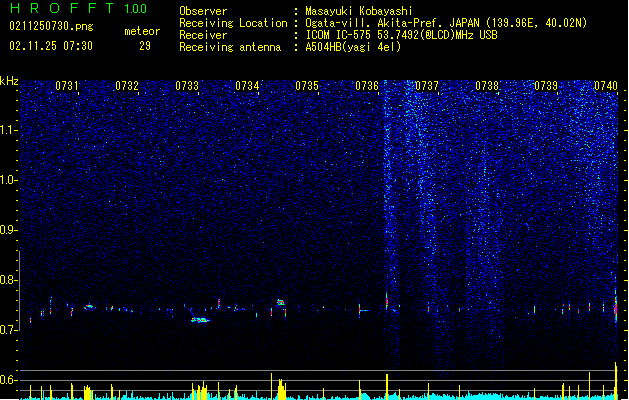Select the file name 0211250730.png

click(51, 26)
